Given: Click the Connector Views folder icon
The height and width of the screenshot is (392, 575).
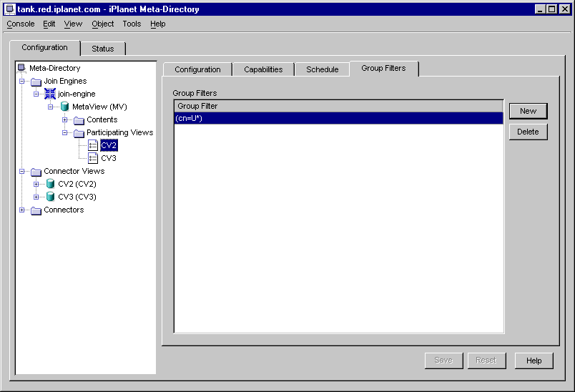Looking at the screenshot, I should pyautogui.click(x=36, y=171).
